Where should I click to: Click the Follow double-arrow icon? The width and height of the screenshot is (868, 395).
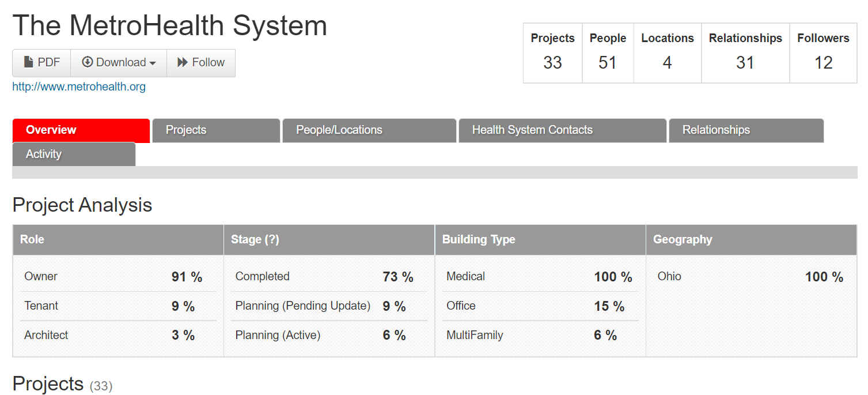pos(181,62)
